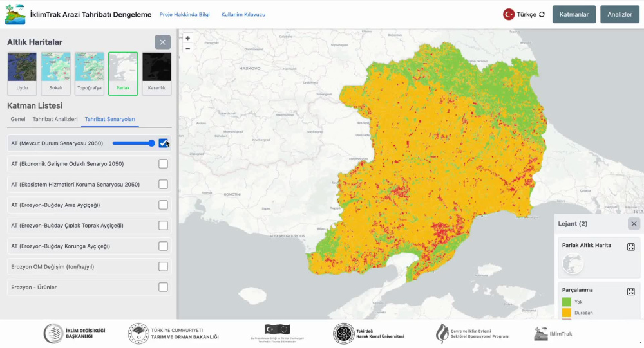Close the Altlık Haritalar side panel

click(x=163, y=42)
